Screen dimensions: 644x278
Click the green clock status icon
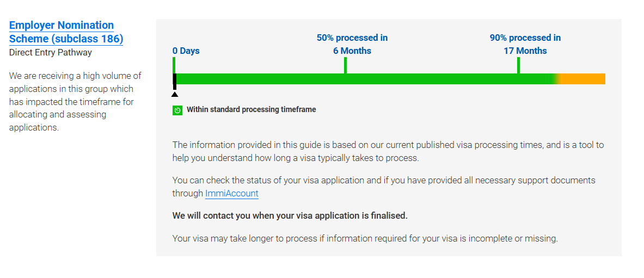177,110
